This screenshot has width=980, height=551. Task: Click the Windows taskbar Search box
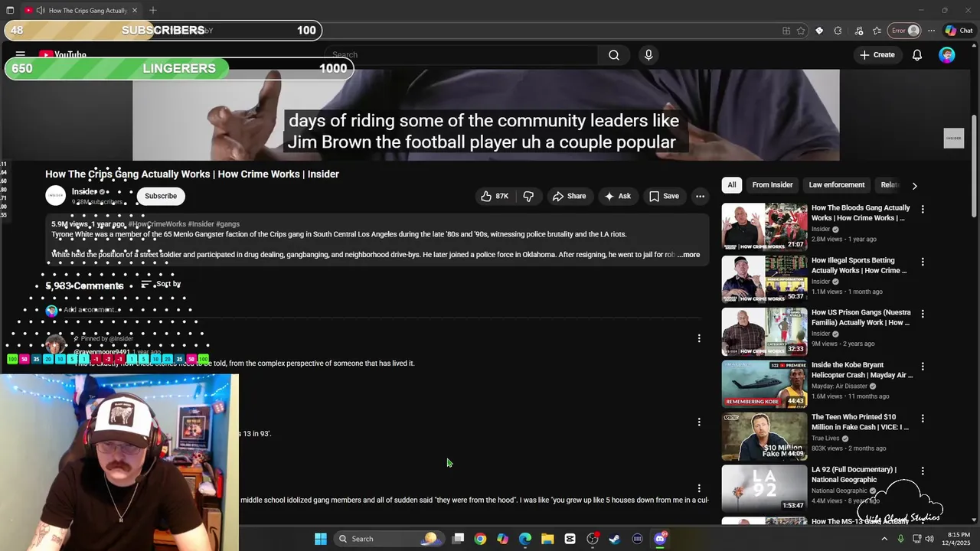388,539
